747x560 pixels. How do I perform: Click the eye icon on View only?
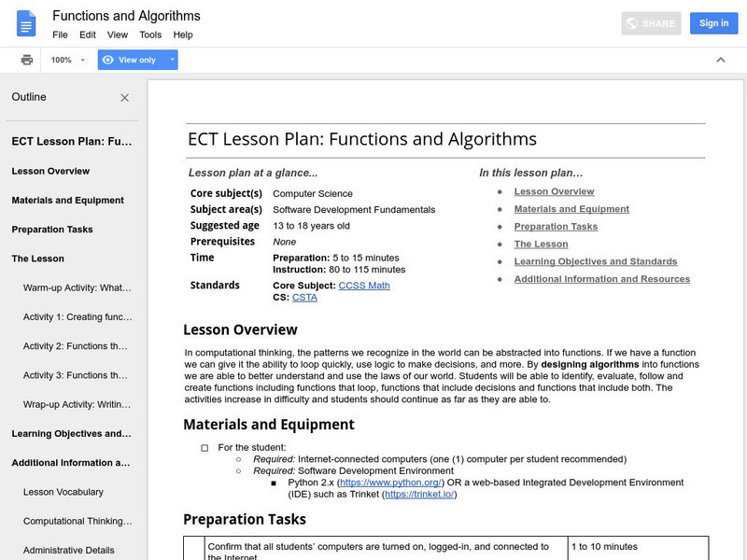tap(108, 60)
